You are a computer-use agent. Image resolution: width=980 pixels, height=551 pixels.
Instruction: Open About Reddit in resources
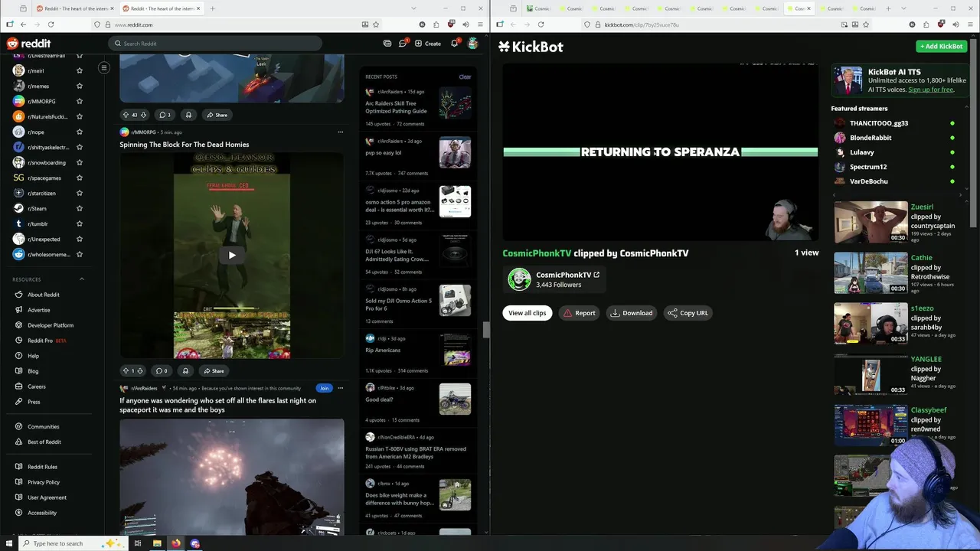(x=44, y=295)
